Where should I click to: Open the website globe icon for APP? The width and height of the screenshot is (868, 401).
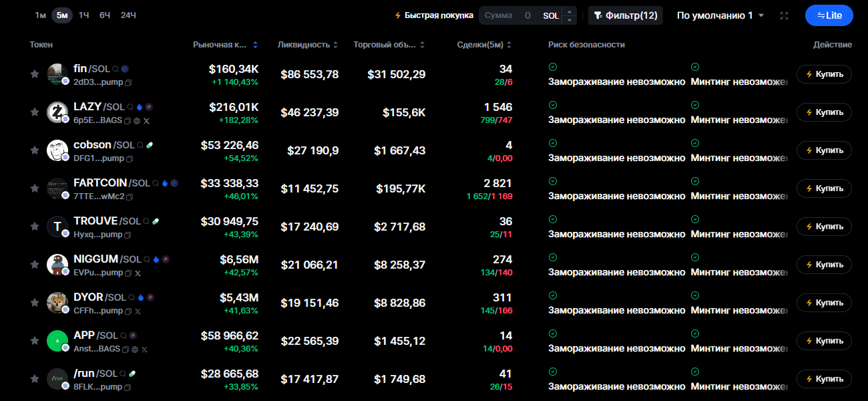(x=135, y=350)
